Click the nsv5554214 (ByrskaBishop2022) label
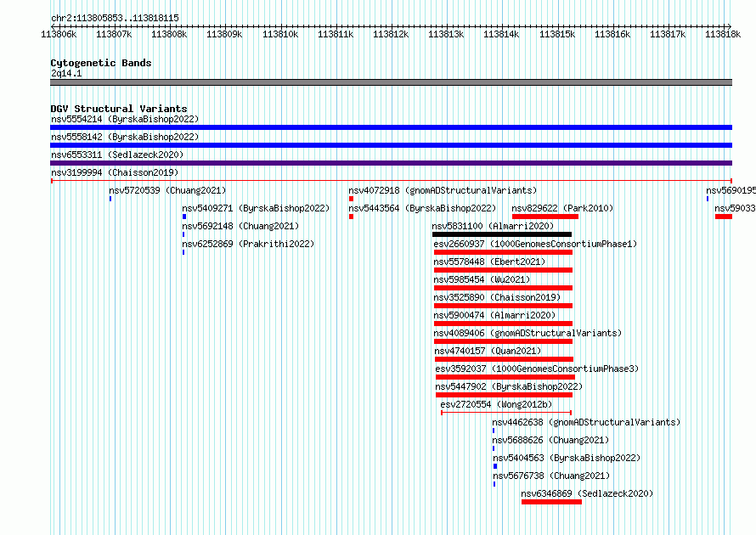The width and height of the screenshot is (756, 535). [125, 119]
